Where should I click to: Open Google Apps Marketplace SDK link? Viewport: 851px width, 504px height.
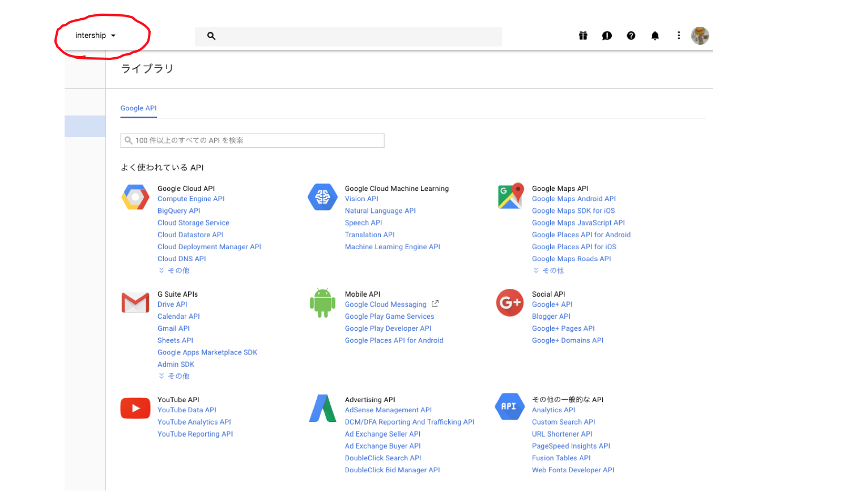pyautogui.click(x=207, y=352)
